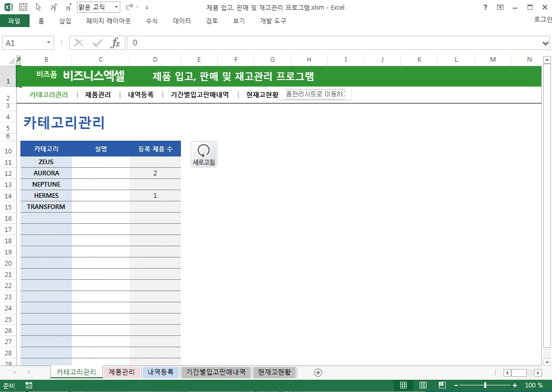Add a new sheet with plus icon
Image resolution: width=552 pixels, height=392 pixels.
[318, 373]
